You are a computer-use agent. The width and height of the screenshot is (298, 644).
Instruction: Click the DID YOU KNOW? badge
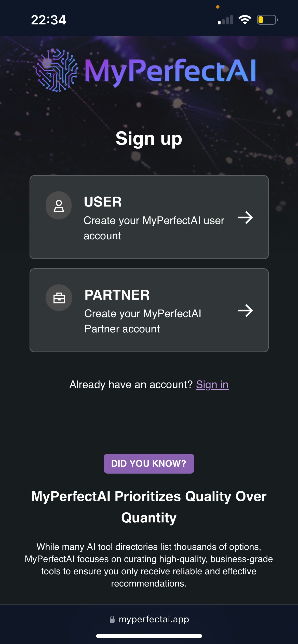149,463
